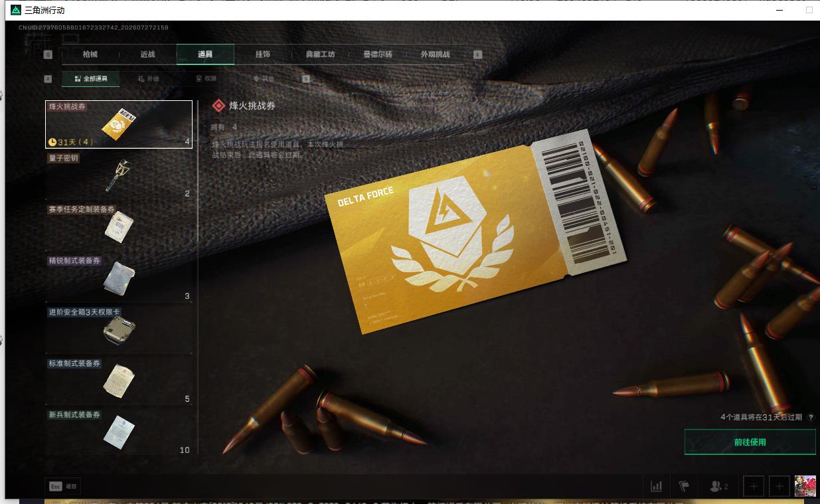The image size is (820, 504).
Task: Switch to the 外观挑战 tab
Action: [x=436, y=54]
